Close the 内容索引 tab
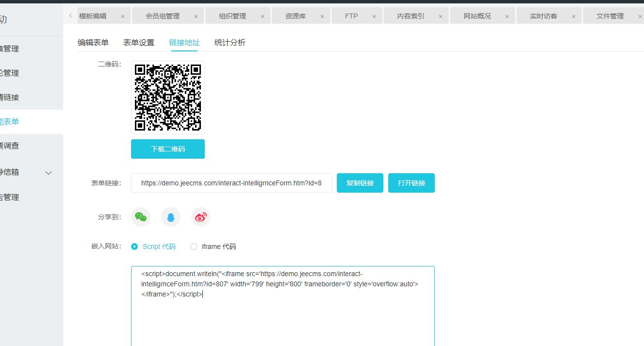This screenshot has width=644, height=346. (x=441, y=16)
